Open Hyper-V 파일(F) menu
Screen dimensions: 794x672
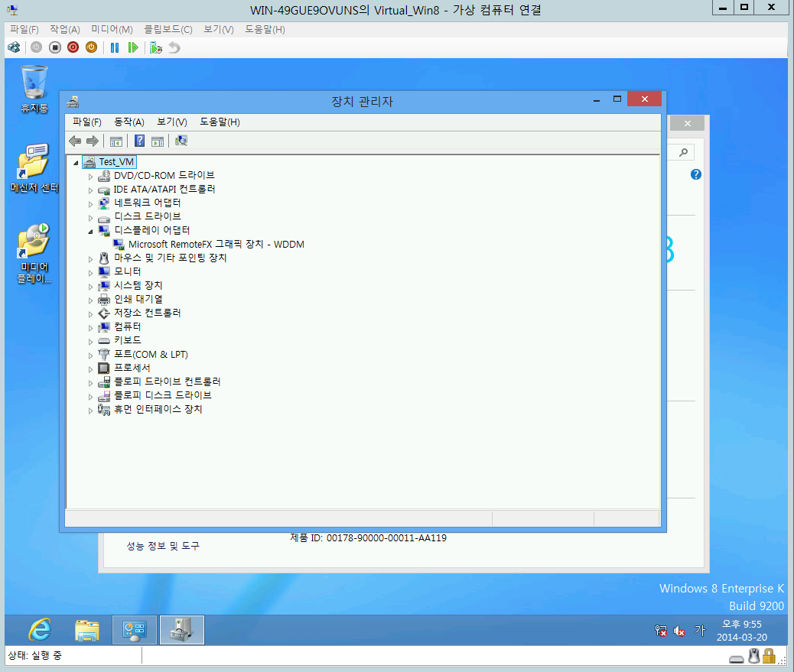[x=24, y=29]
